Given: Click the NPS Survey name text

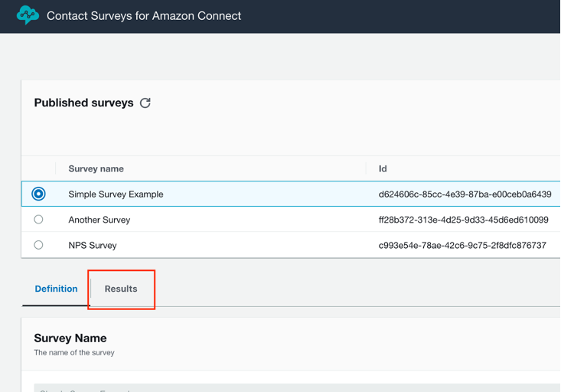Looking at the screenshot, I should point(93,245).
